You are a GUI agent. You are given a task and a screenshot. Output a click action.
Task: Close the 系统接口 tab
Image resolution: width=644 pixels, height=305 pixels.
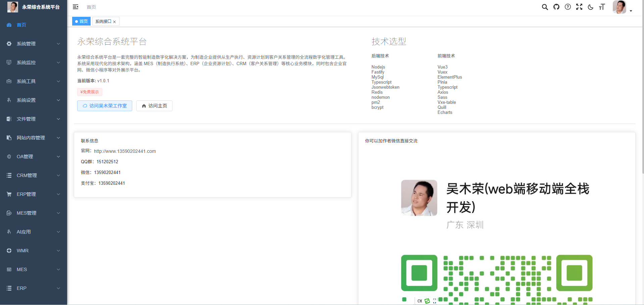pyautogui.click(x=114, y=21)
